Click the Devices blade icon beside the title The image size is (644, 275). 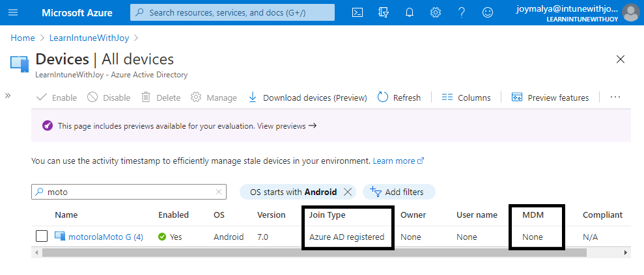click(20, 65)
